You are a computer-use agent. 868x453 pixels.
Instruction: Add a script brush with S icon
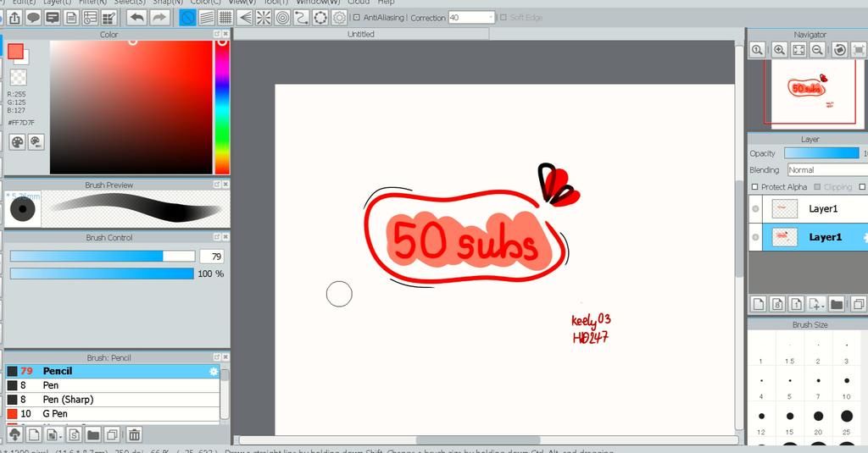pos(75,434)
